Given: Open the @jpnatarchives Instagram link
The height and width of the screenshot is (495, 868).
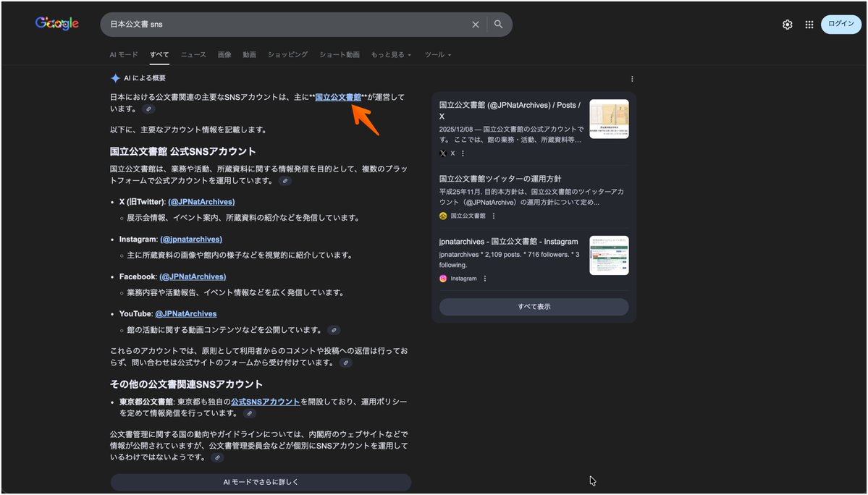Looking at the screenshot, I should (191, 240).
